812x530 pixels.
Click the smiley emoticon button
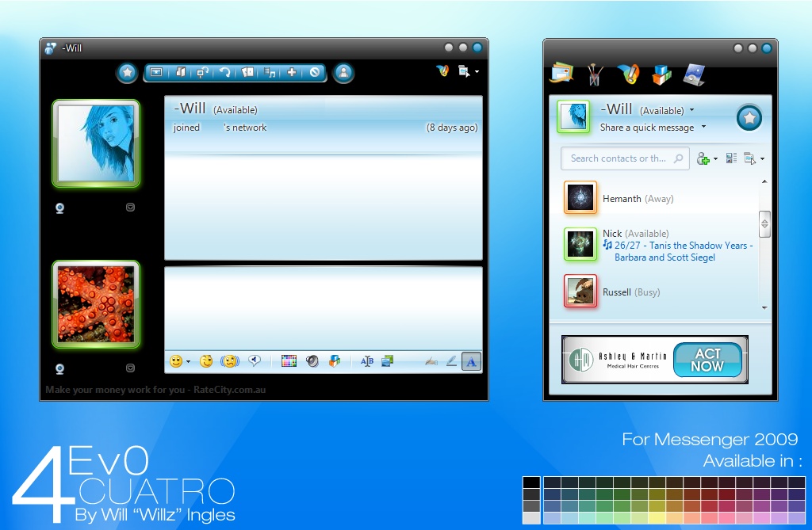(176, 361)
